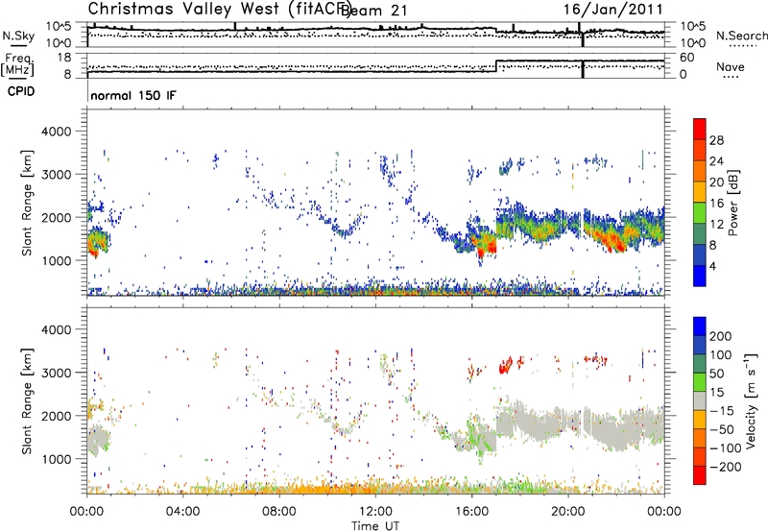
Task: Click the '20:00' time tick label
Action: coord(567,511)
